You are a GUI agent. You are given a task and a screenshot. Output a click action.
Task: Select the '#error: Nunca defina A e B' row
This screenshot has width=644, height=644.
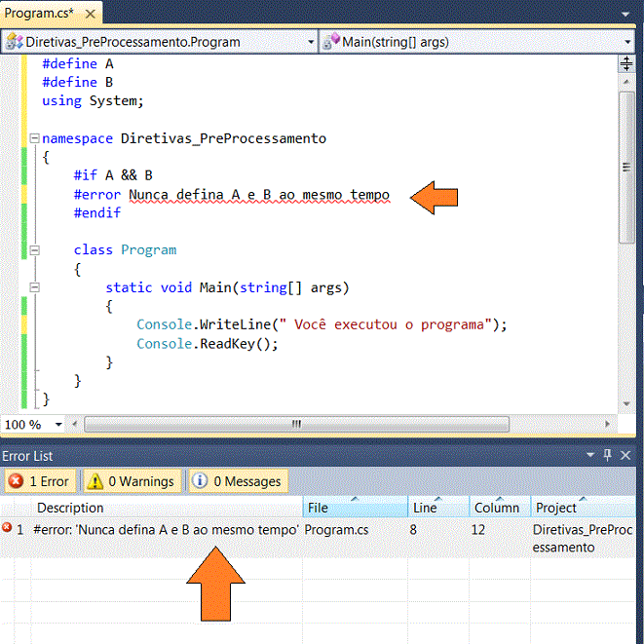[x=318, y=538]
